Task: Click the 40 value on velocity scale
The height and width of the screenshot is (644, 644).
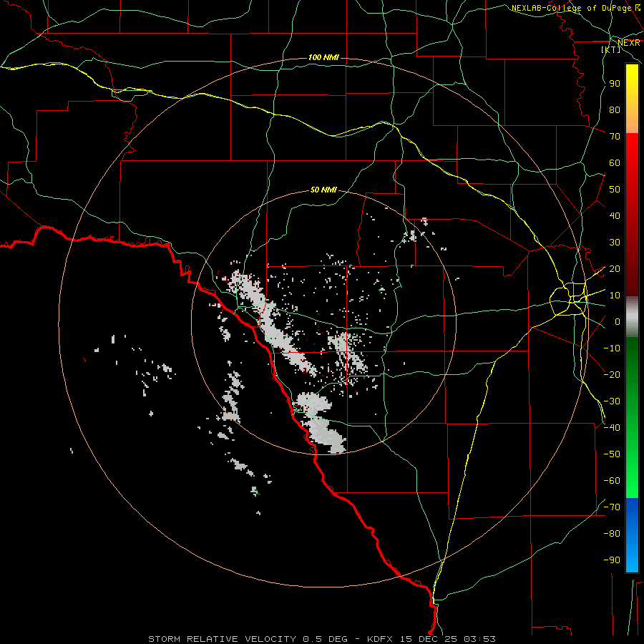Action: click(615, 216)
